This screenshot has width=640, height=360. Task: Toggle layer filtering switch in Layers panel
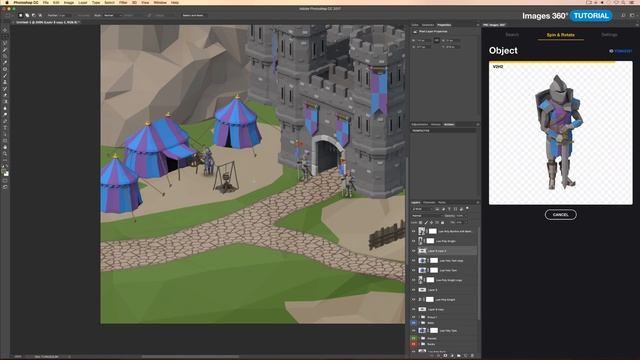pyautogui.click(x=467, y=209)
